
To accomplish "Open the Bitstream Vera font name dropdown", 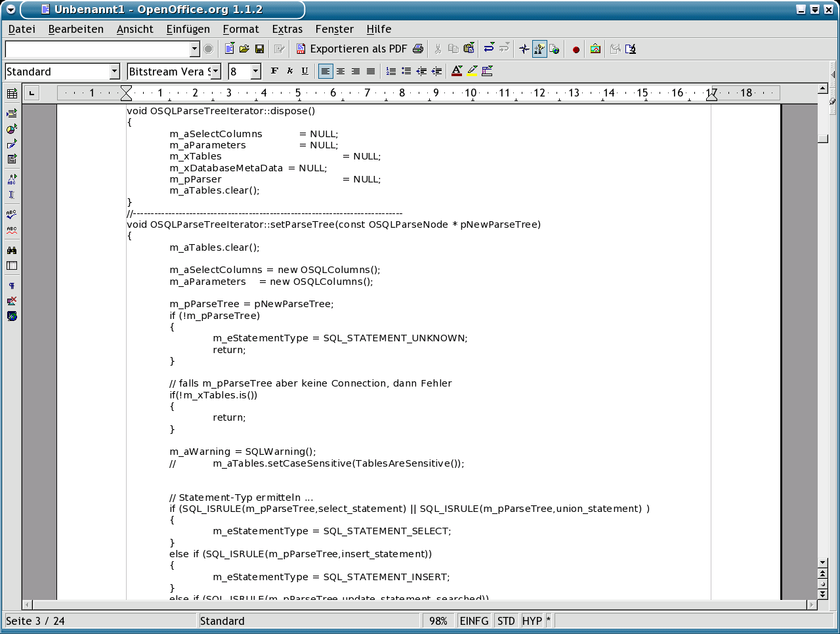I will click(x=215, y=72).
